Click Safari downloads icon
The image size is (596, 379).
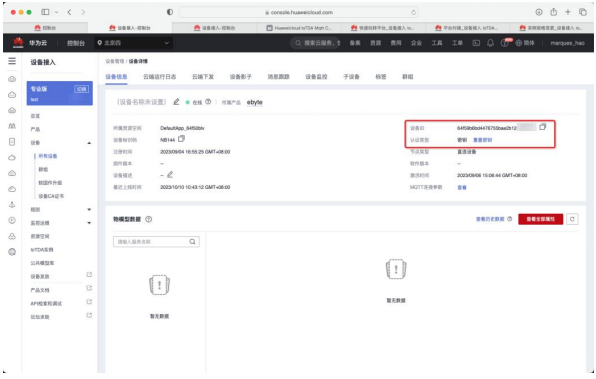click(x=539, y=12)
